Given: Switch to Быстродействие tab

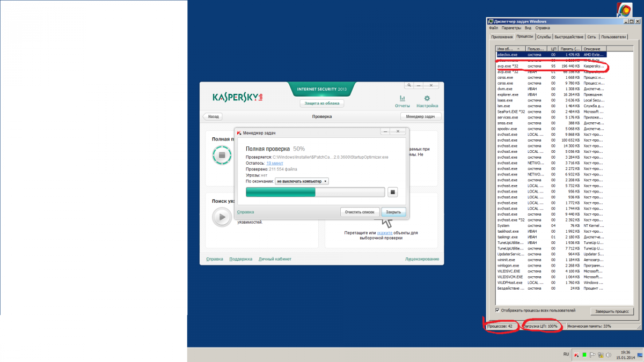Looking at the screenshot, I should click(x=569, y=37).
